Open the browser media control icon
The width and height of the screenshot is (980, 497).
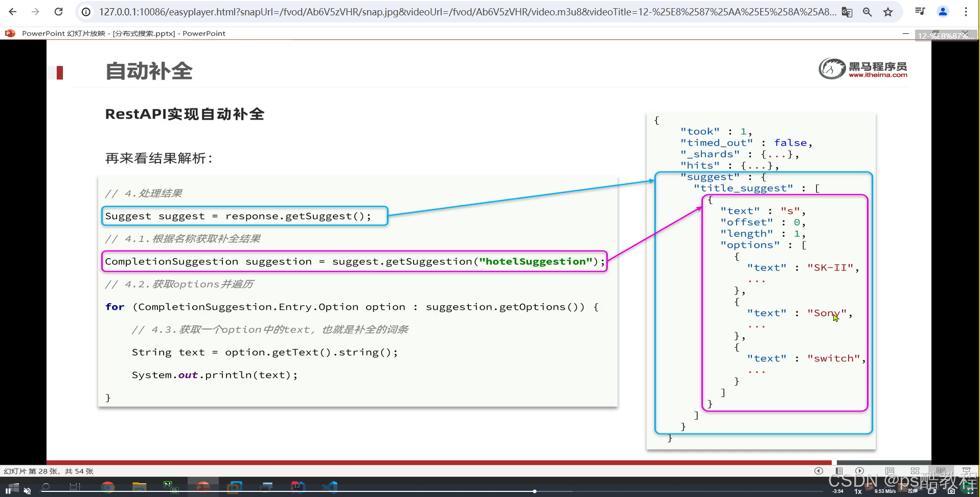[920, 12]
